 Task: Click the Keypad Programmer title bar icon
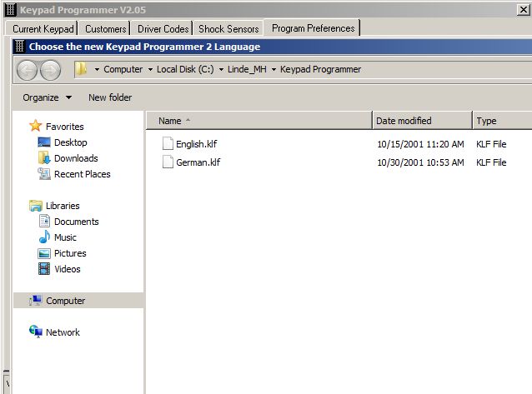pyautogui.click(x=11, y=9)
